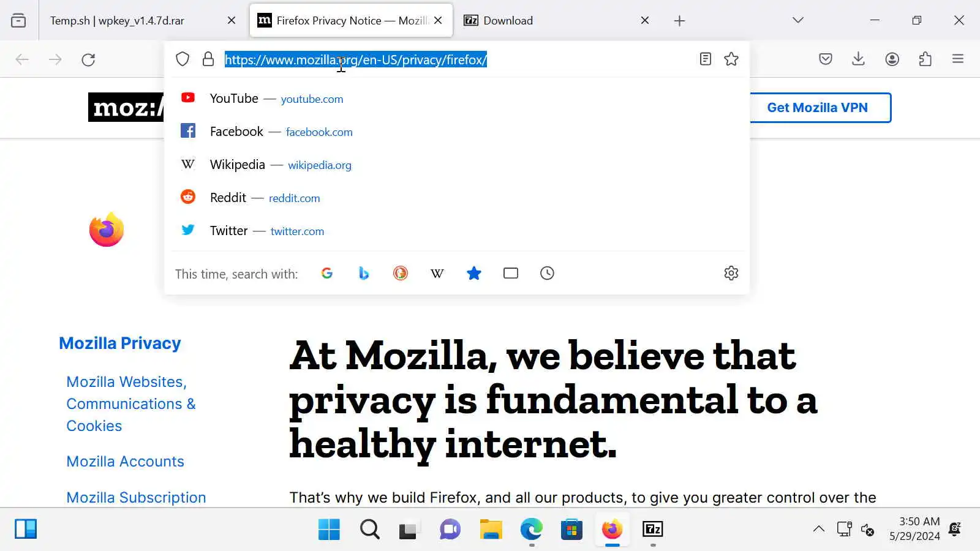Open Mozilla Privacy heading link
Viewport: 980px width, 551px height.
pos(120,343)
